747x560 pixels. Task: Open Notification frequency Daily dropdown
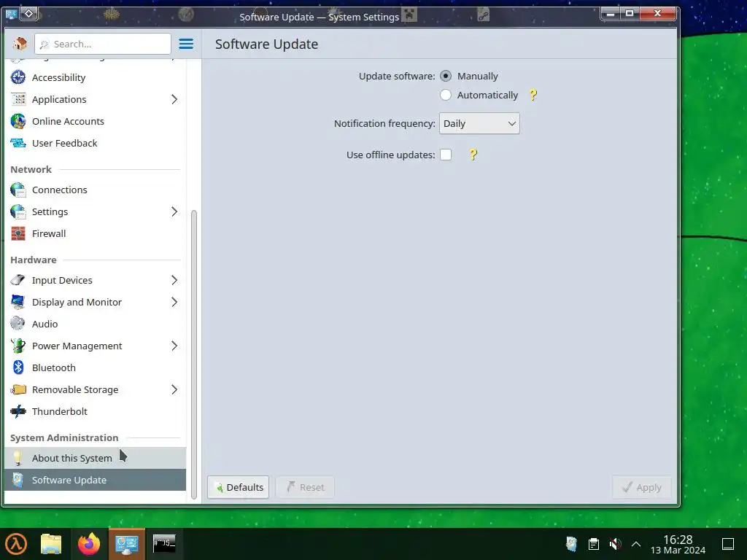(479, 123)
